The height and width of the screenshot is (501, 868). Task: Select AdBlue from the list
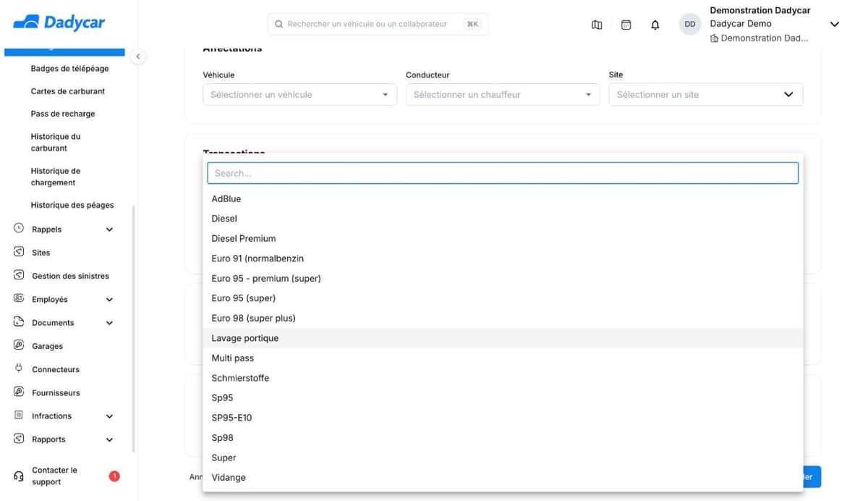pyautogui.click(x=503, y=199)
